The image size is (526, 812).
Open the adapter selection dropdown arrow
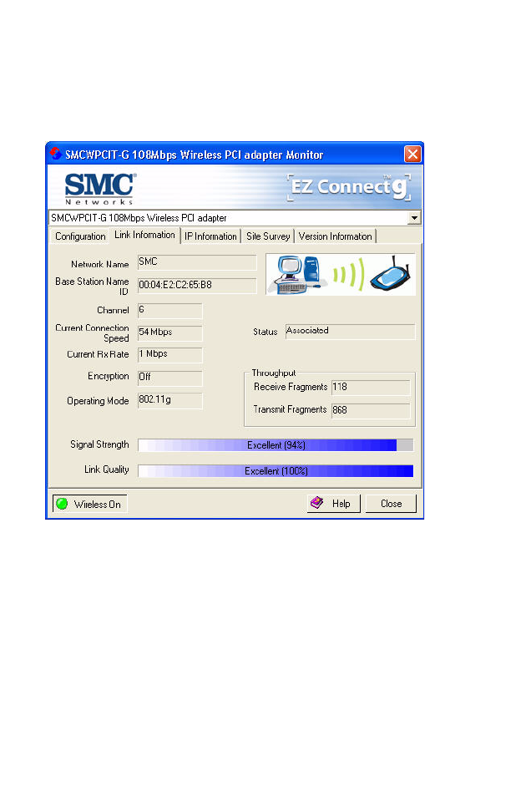414,218
